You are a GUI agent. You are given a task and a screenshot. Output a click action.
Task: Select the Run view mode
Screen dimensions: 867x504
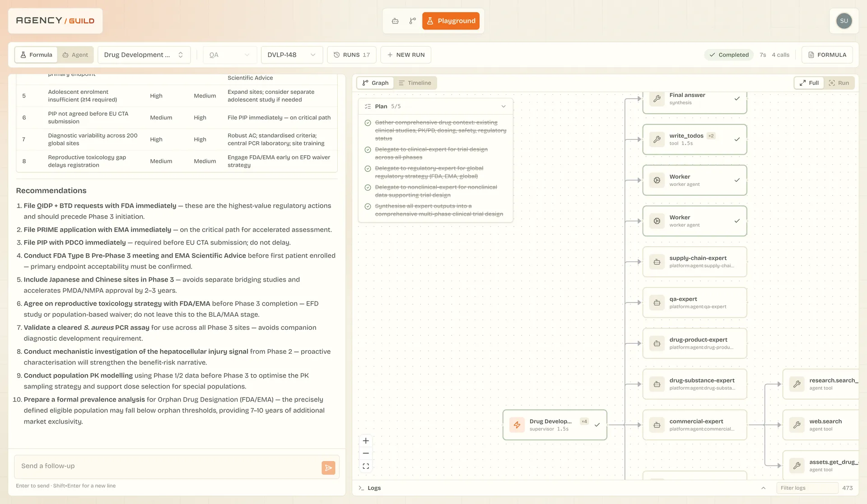[839, 83]
